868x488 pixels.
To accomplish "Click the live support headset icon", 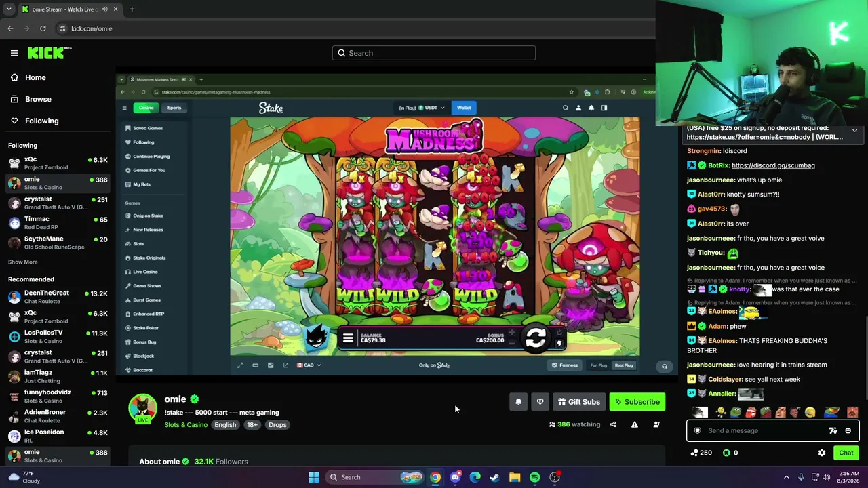I will tap(665, 367).
